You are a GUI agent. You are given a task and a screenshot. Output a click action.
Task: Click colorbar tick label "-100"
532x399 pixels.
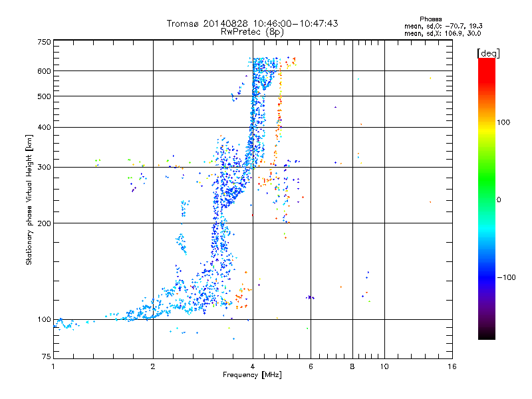[506, 277]
